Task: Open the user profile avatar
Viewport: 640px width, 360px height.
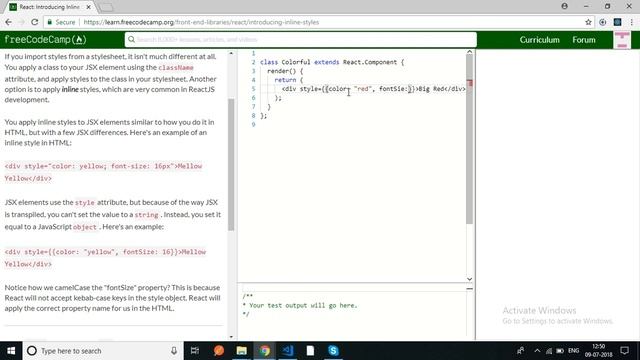Action: [x=622, y=40]
